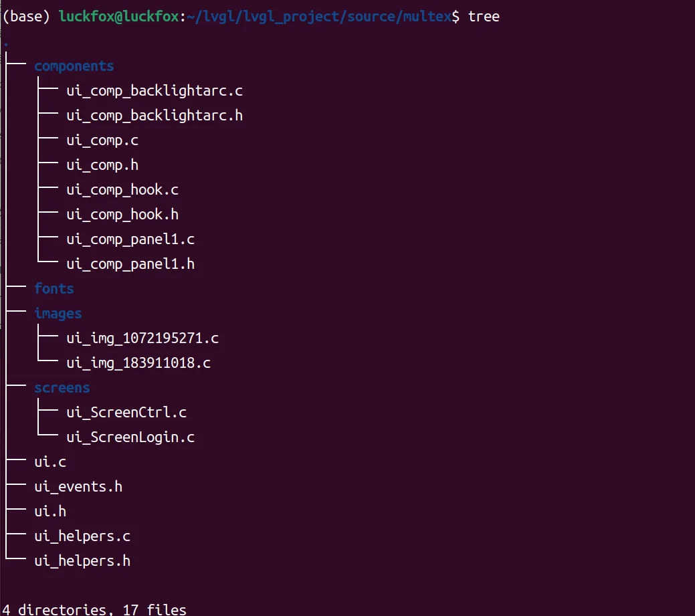Click the screens directory name
This screenshot has width=695, height=616.
click(x=62, y=388)
